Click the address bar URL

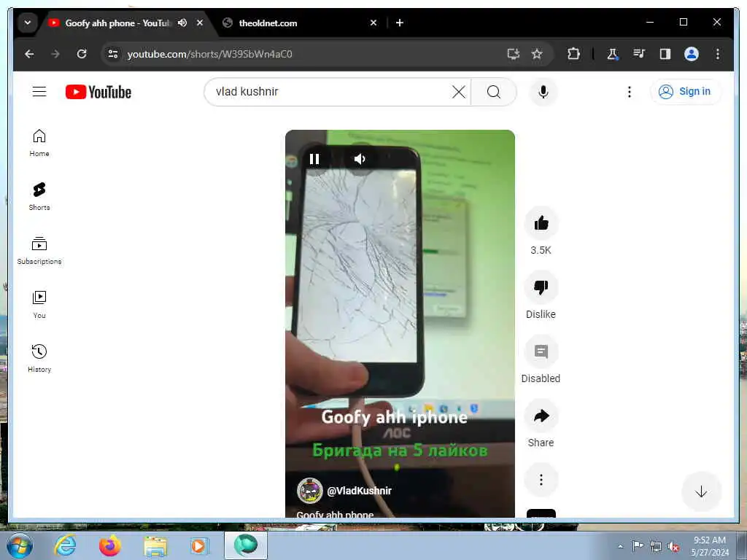tap(209, 54)
